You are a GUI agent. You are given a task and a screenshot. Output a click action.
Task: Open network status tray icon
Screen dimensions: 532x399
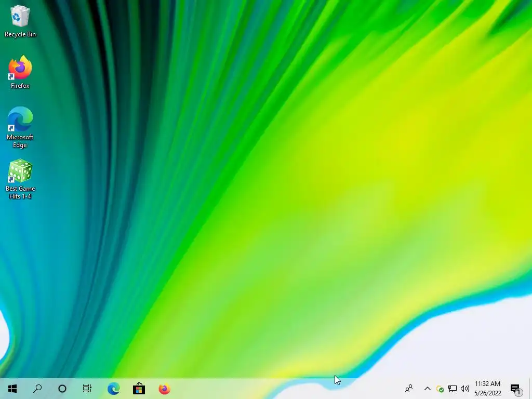[x=453, y=389]
